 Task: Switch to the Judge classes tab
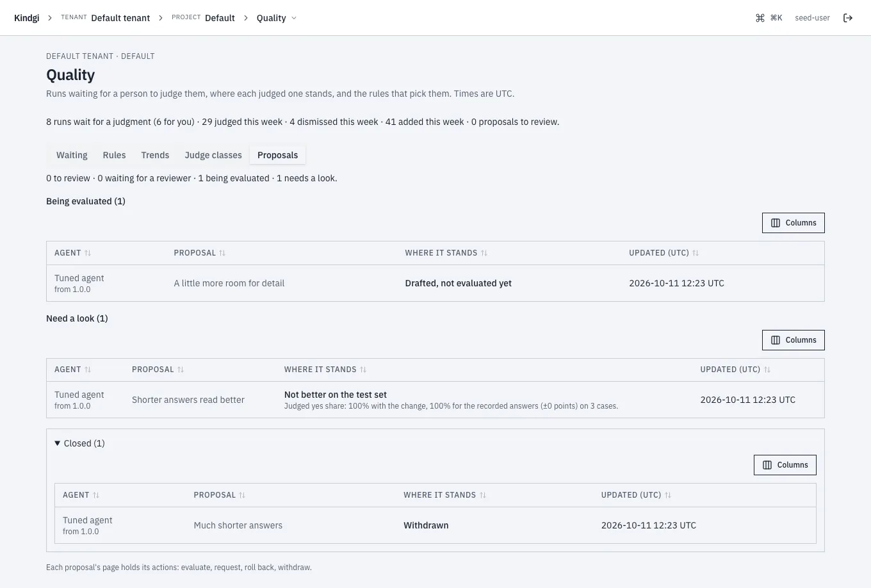click(x=213, y=155)
